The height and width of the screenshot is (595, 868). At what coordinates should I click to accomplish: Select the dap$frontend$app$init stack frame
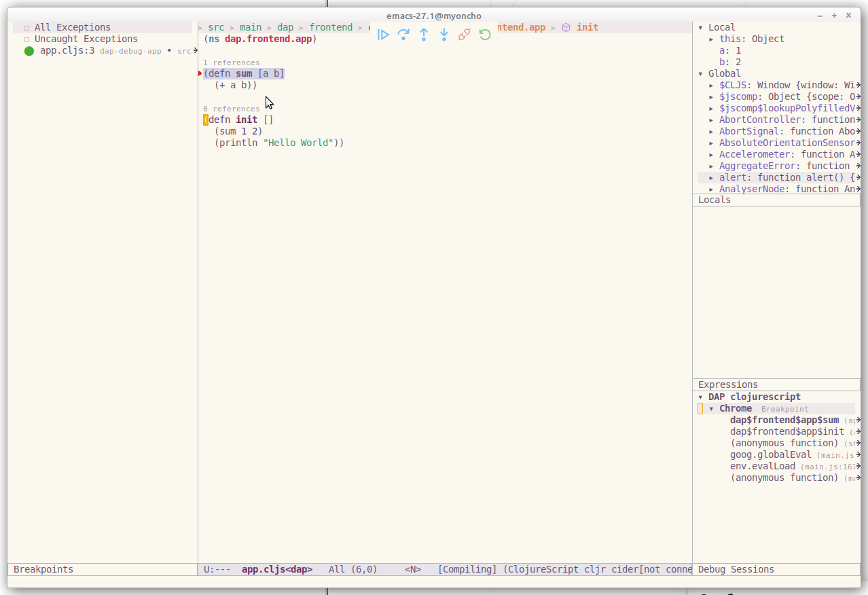click(786, 431)
